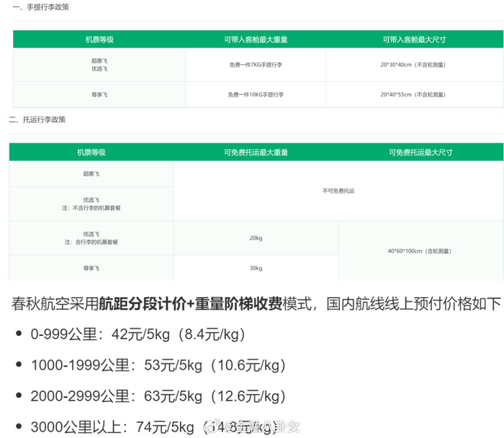Click the heading '一、手提行李政策'
This screenshot has height=438, width=504.
pyautogui.click(x=41, y=7)
